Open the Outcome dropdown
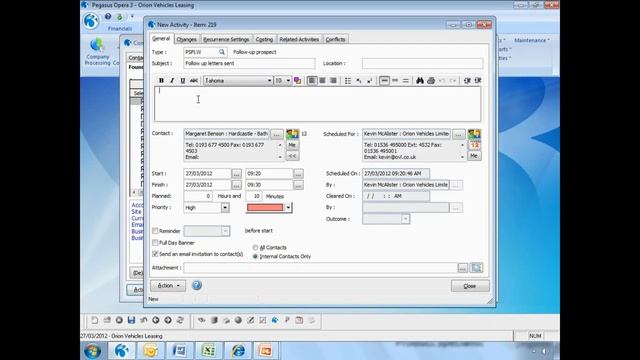The height and width of the screenshot is (360, 640). (405, 219)
